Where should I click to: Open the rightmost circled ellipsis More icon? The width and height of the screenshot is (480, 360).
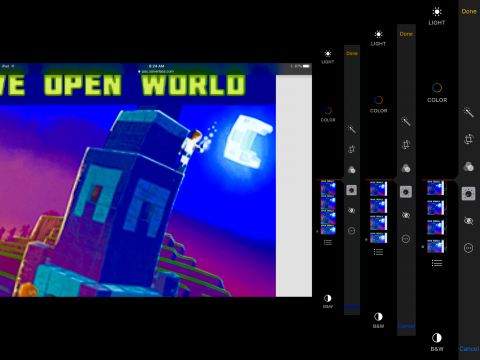point(468,248)
